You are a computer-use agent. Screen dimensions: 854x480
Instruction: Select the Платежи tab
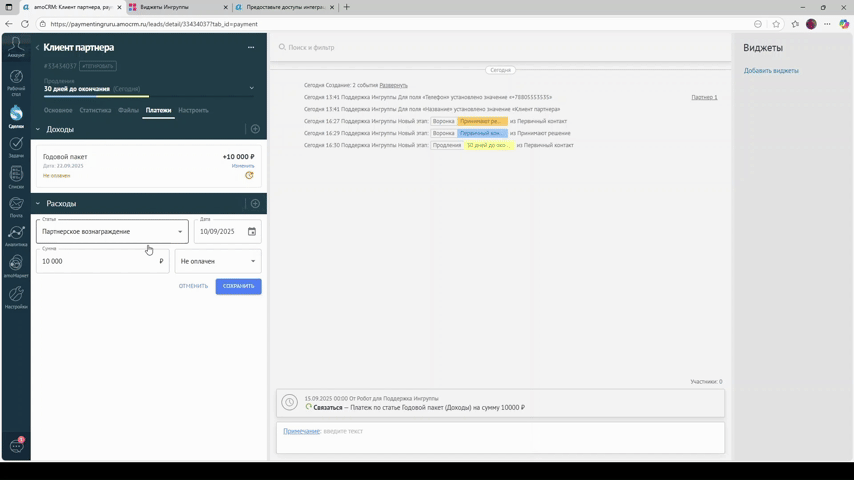coord(158,110)
